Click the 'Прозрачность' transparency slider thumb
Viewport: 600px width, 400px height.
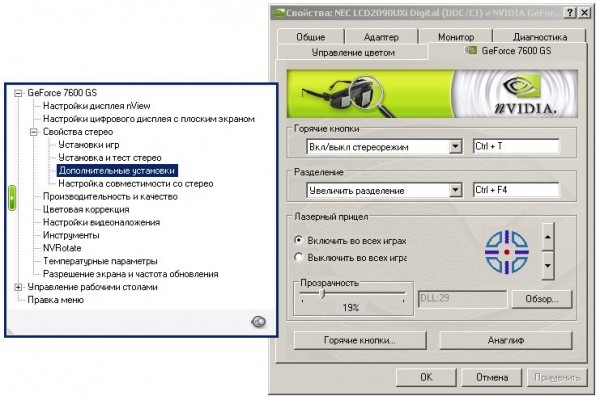click(x=323, y=294)
